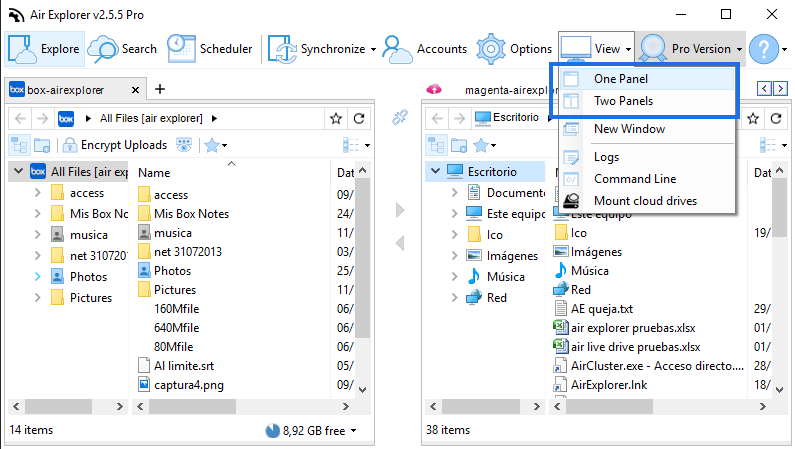Viewport: 795px width, 449px height.
Task: Click the link panels chain icon
Action: (x=400, y=118)
